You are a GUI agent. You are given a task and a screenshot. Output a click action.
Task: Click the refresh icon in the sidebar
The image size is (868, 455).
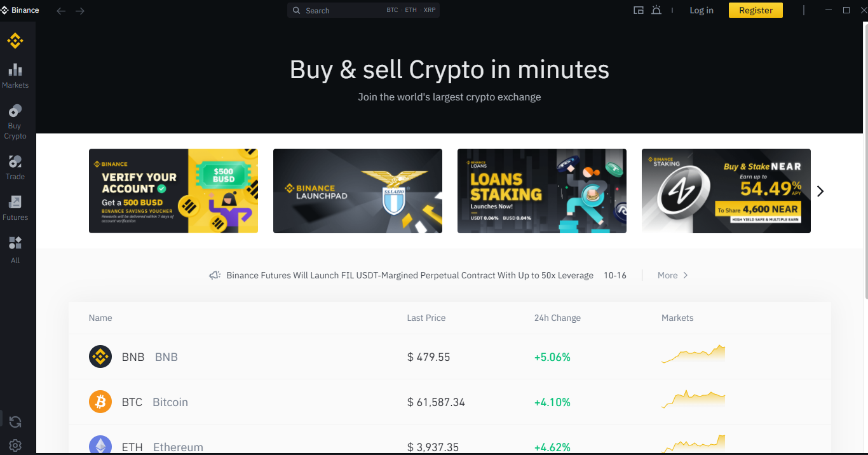(15, 422)
